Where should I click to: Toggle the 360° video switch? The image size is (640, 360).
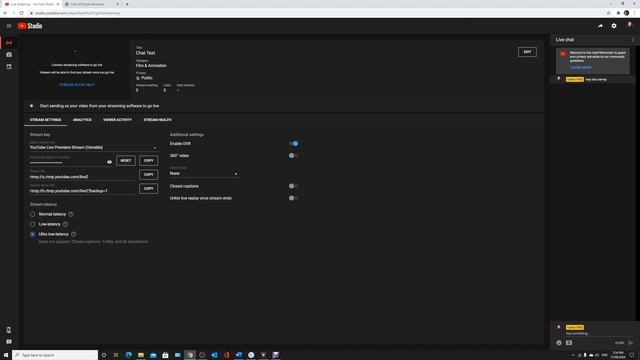click(x=293, y=156)
